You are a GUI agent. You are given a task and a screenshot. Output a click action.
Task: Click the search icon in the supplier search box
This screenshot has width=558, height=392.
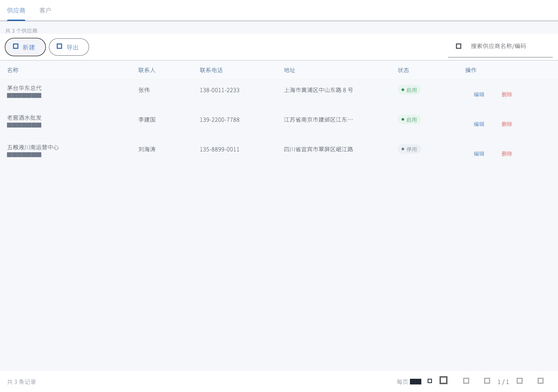tap(458, 46)
